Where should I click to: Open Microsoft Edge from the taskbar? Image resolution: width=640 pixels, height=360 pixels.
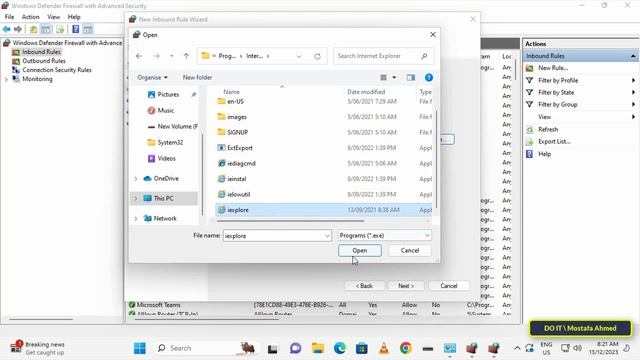[x=340, y=348]
